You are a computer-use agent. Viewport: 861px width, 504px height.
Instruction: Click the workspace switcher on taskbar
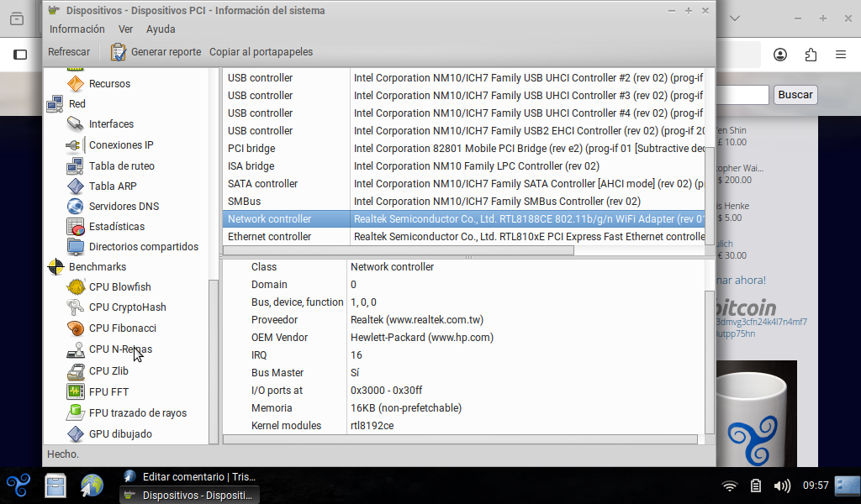click(x=848, y=486)
